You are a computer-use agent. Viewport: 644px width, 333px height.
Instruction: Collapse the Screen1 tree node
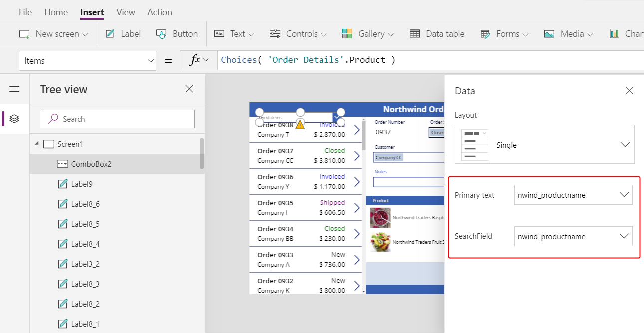click(x=36, y=144)
